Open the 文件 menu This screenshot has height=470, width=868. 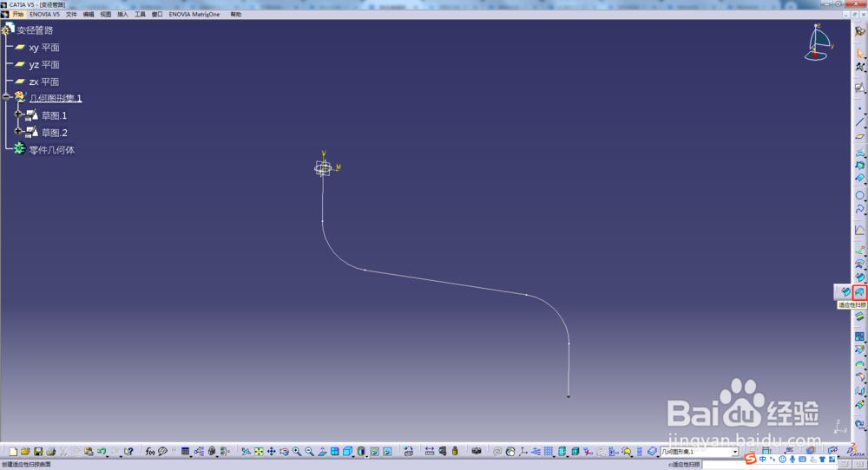tap(71, 15)
